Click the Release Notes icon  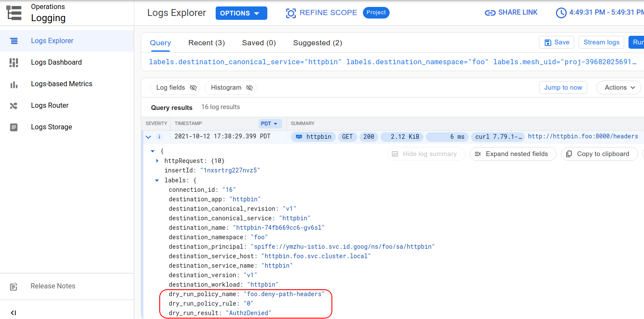[x=14, y=286]
